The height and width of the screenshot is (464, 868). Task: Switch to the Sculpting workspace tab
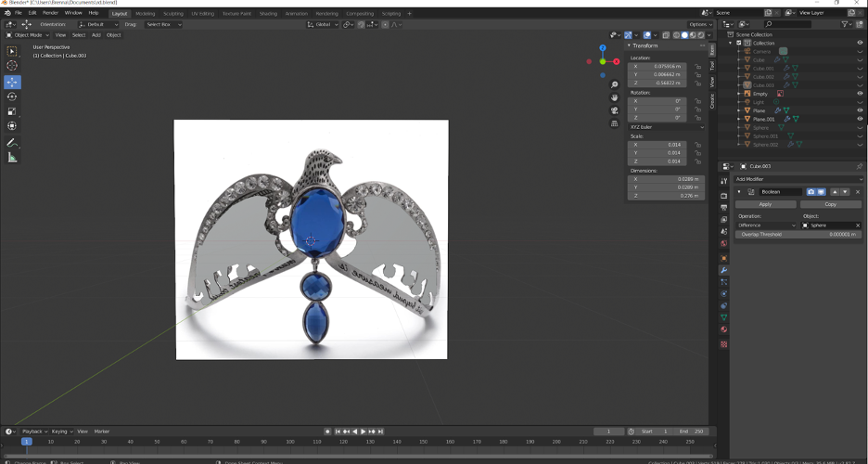(x=173, y=13)
